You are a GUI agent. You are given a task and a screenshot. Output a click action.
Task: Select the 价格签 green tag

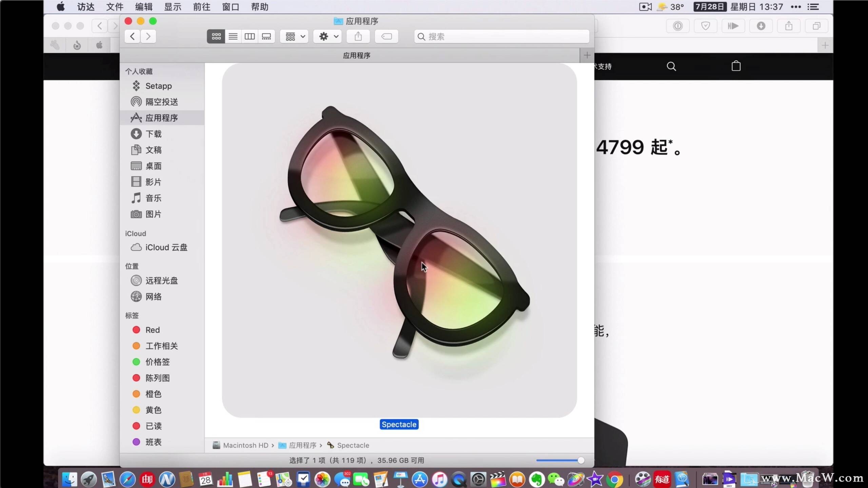point(162,362)
